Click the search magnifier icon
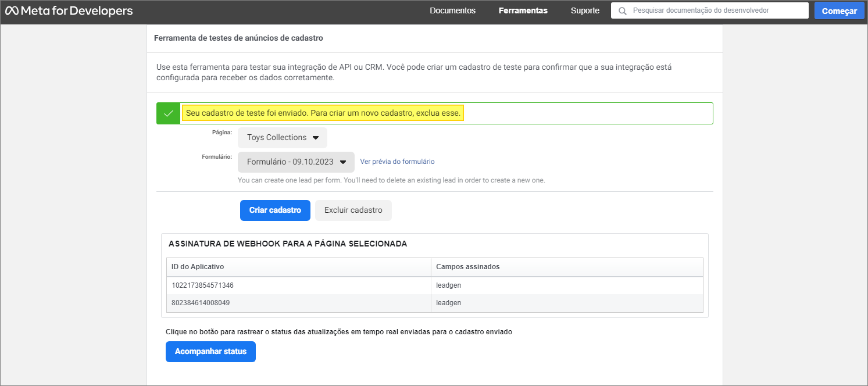Screen dimensions: 868x386 click(x=623, y=11)
